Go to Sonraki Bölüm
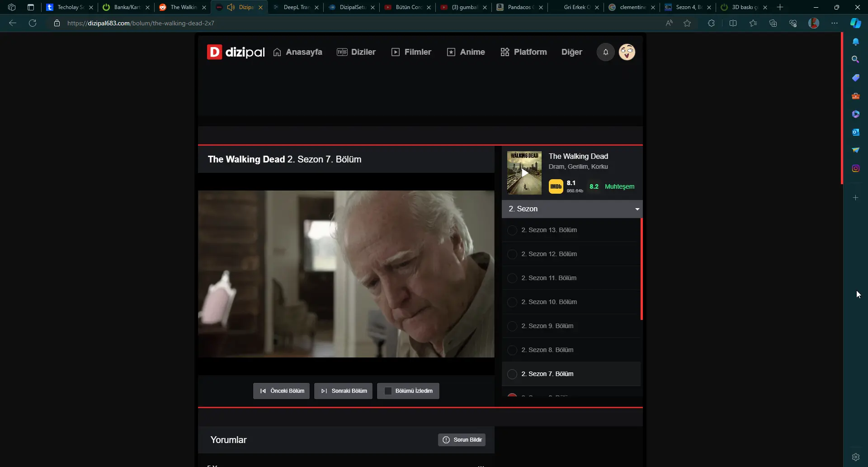The width and height of the screenshot is (868, 467). (x=343, y=391)
